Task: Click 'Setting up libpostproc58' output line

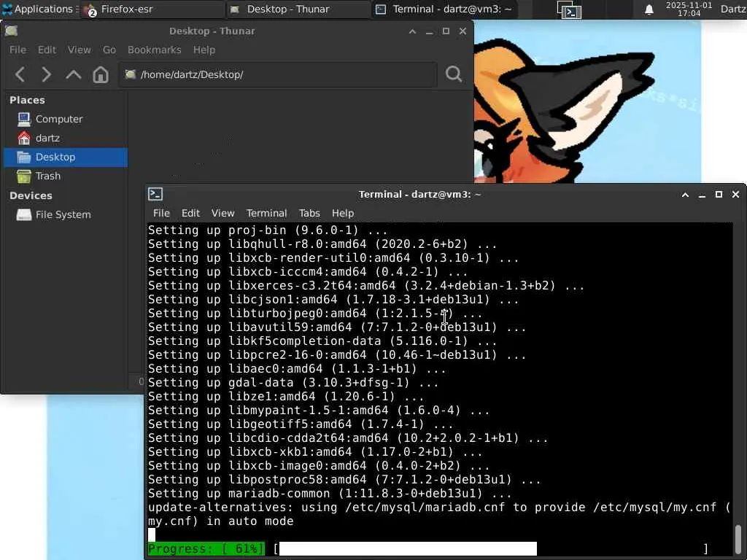Action: point(344,480)
